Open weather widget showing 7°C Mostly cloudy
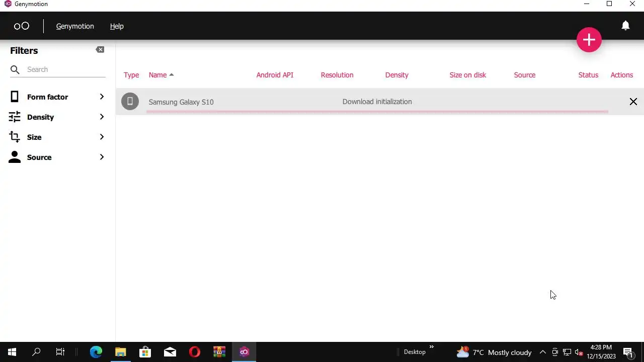Viewport: 644px width, 362px height. [x=494, y=352]
